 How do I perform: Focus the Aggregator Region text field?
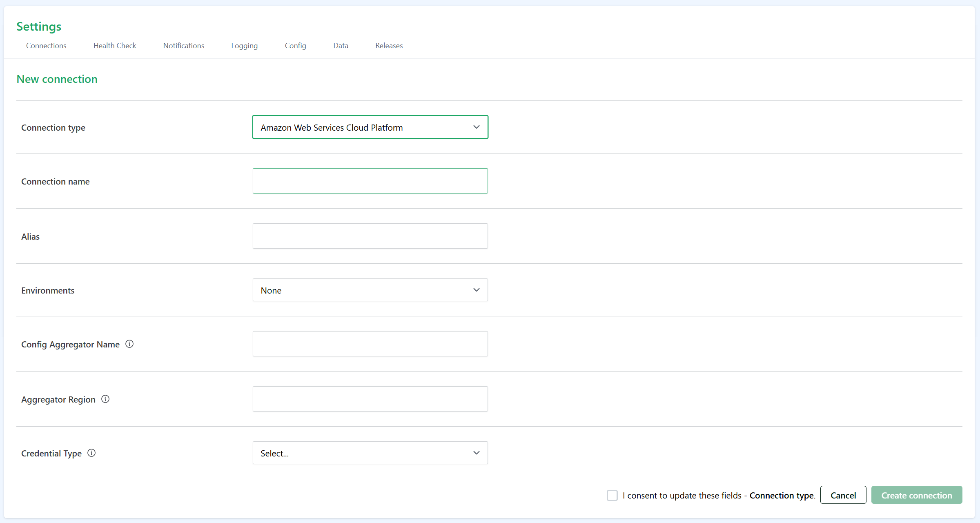click(370, 399)
